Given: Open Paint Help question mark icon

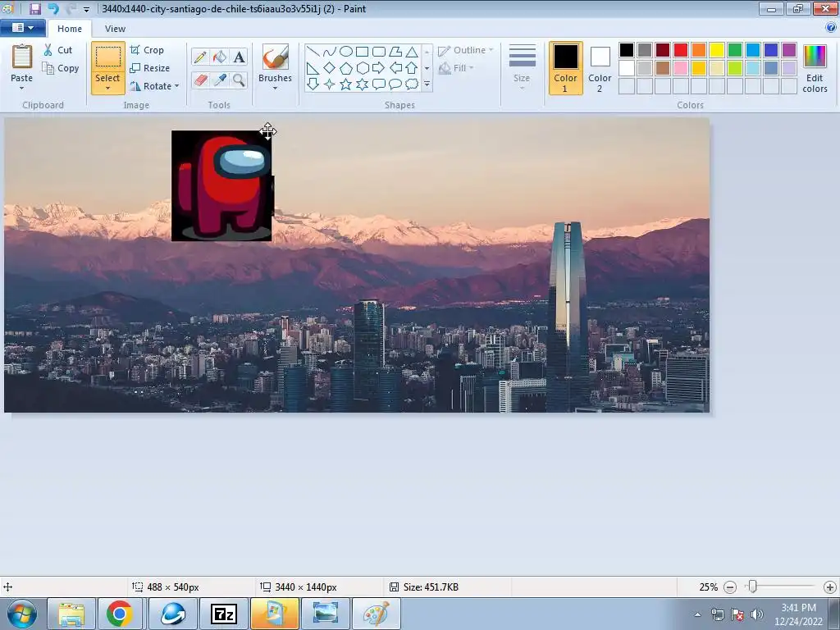Looking at the screenshot, I should tap(832, 29).
